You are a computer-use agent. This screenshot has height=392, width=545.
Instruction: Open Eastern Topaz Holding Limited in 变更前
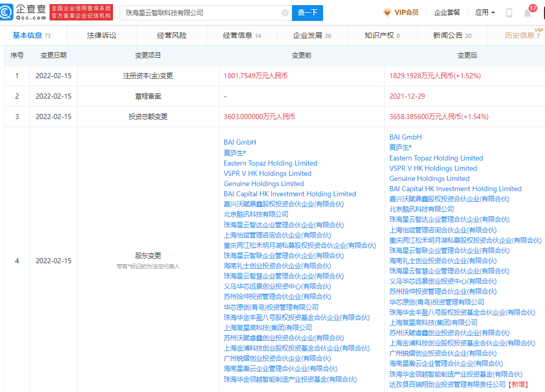point(270,163)
